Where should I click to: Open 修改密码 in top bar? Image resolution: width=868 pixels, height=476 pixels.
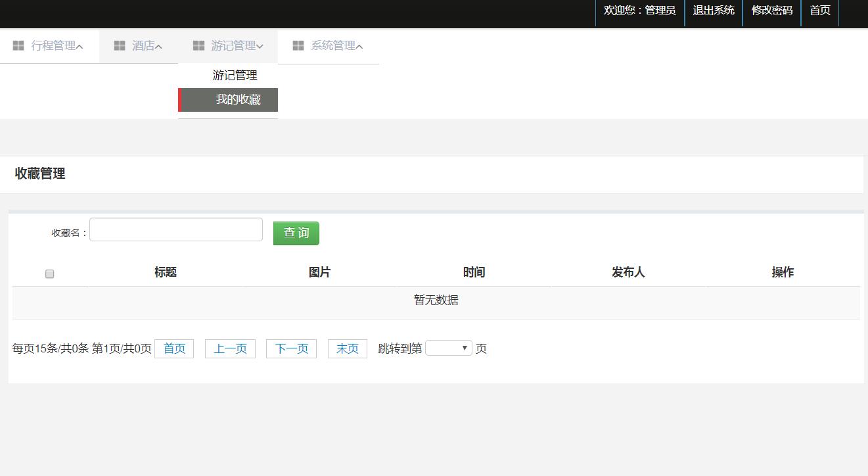pyautogui.click(x=771, y=11)
